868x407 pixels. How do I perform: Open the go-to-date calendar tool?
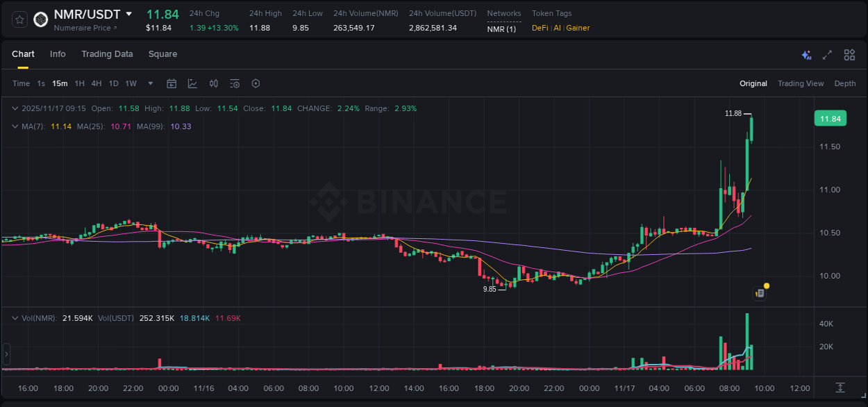pos(172,83)
